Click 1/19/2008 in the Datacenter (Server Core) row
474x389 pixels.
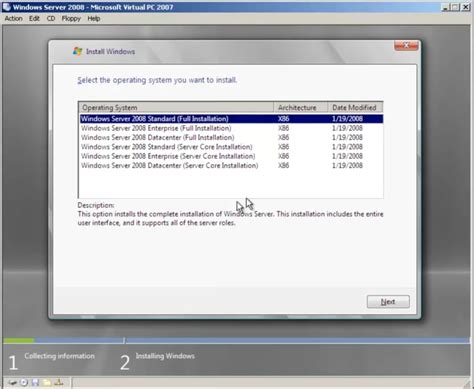coord(347,165)
